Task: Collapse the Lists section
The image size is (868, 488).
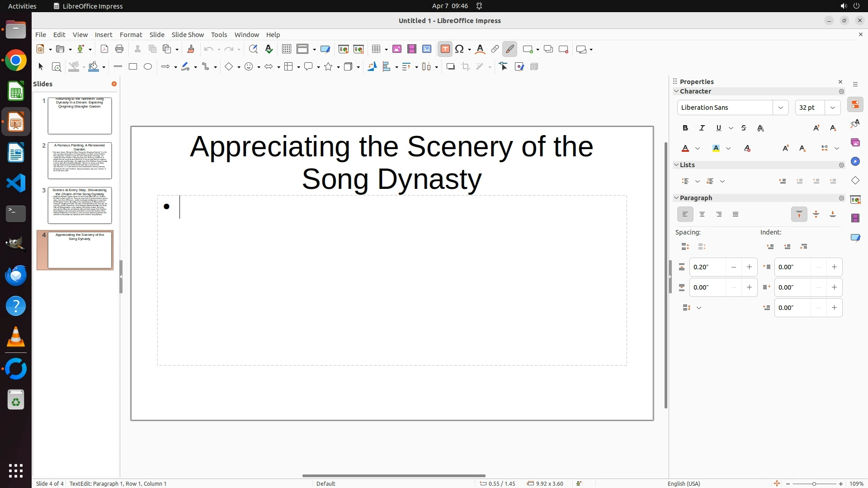Action: tap(676, 165)
